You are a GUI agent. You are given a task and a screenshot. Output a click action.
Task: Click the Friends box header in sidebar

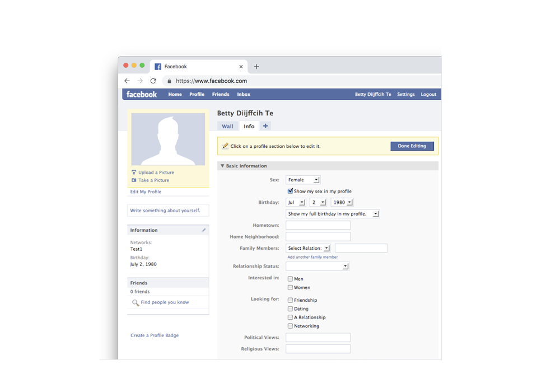pyautogui.click(x=168, y=283)
